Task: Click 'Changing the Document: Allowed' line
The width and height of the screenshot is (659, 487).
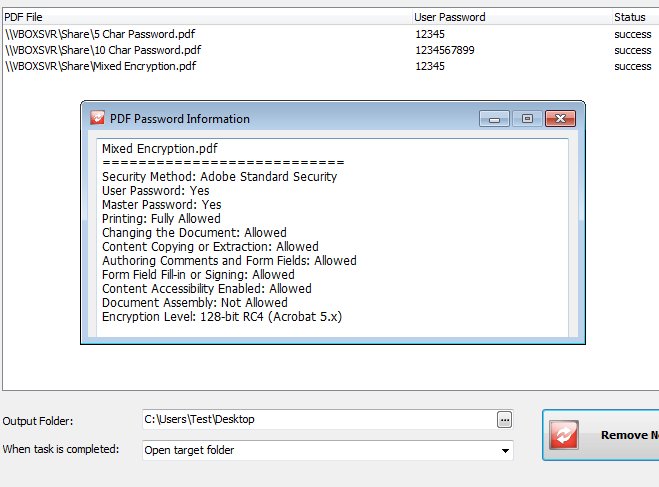Action: (x=194, y=232)
